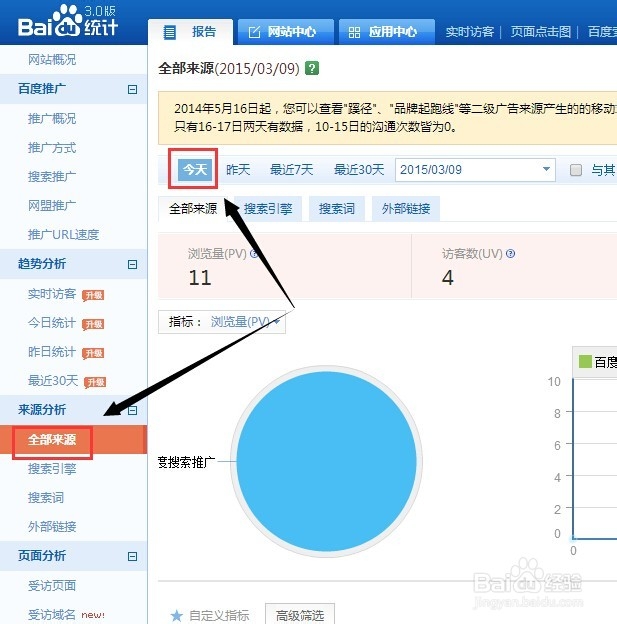Collapse the 页面分析 sidebar section
The height and width of the screenshot is (624, 617).
tap(132, 556)
